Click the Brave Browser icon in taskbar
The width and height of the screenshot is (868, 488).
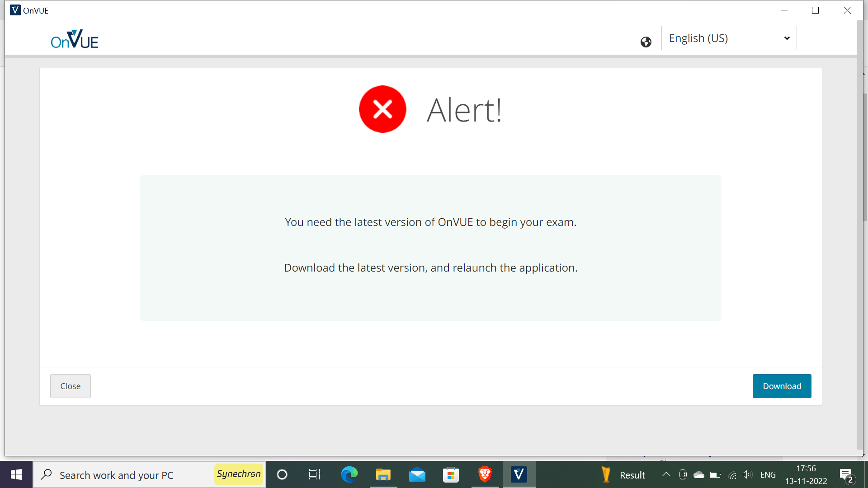tap(485, 474)
